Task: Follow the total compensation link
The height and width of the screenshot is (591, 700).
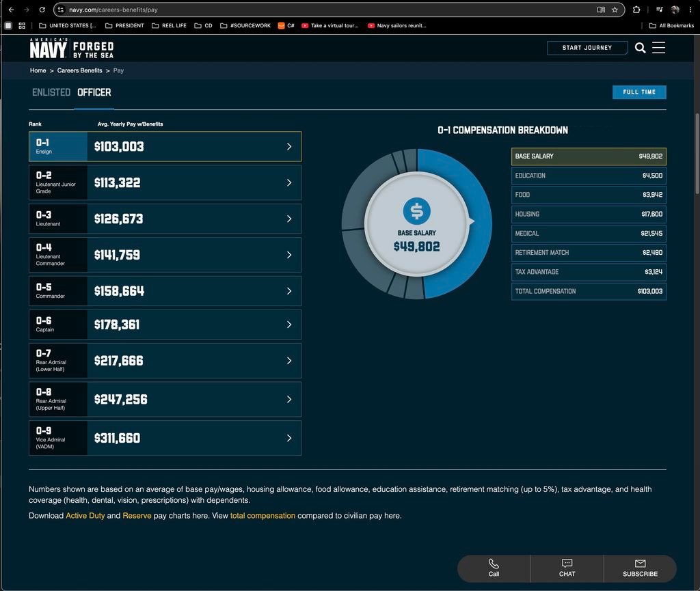Action: (x=262, y=516)
